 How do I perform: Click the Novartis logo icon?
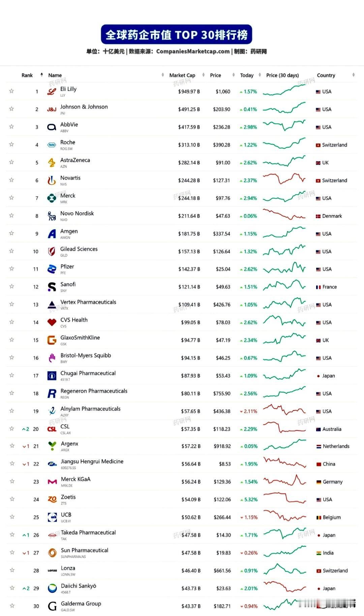52,180
